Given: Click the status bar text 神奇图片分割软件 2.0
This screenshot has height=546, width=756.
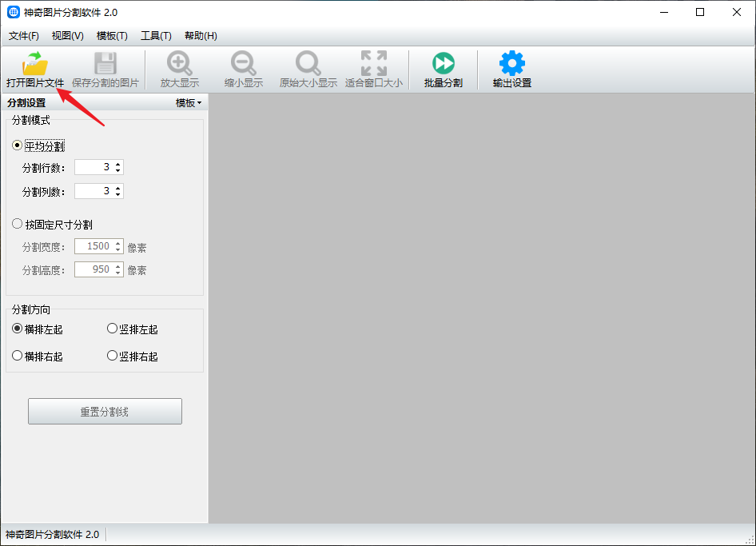Looking at the screenshot, I should point(52,535).
